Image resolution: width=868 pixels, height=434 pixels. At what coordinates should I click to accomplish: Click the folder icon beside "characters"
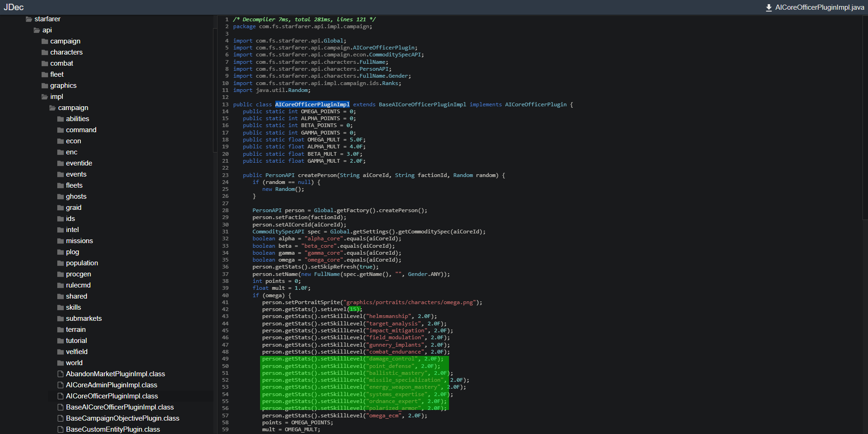coord(44,52)
